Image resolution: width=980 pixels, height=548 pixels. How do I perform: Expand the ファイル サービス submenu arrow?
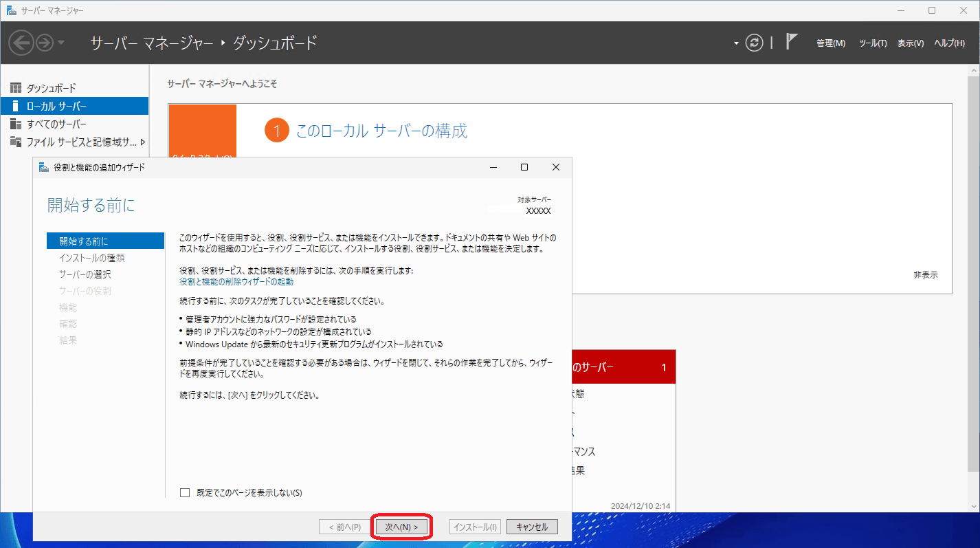point(142,142)
